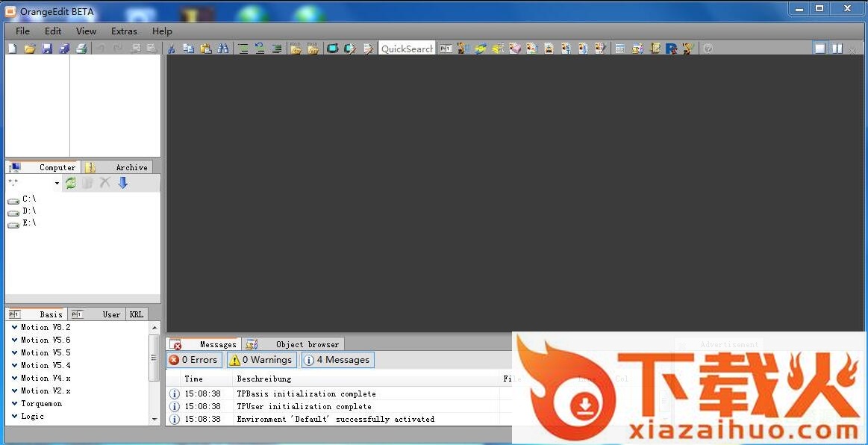This screenshot has height=445, width=868.
Task: Click the calculator grid toolbar icon
Action: pos(620,49)
